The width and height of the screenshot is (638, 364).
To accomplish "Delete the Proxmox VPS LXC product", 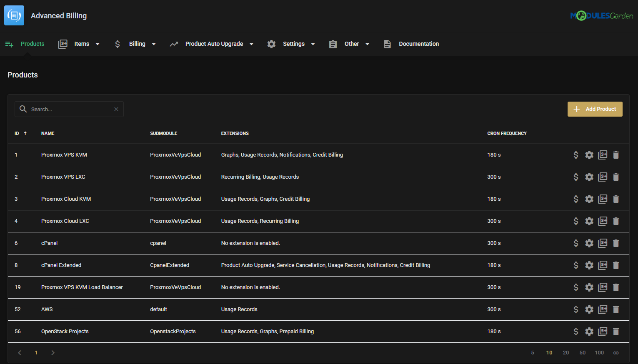I will pyautogui.click(x=616, y=177).
